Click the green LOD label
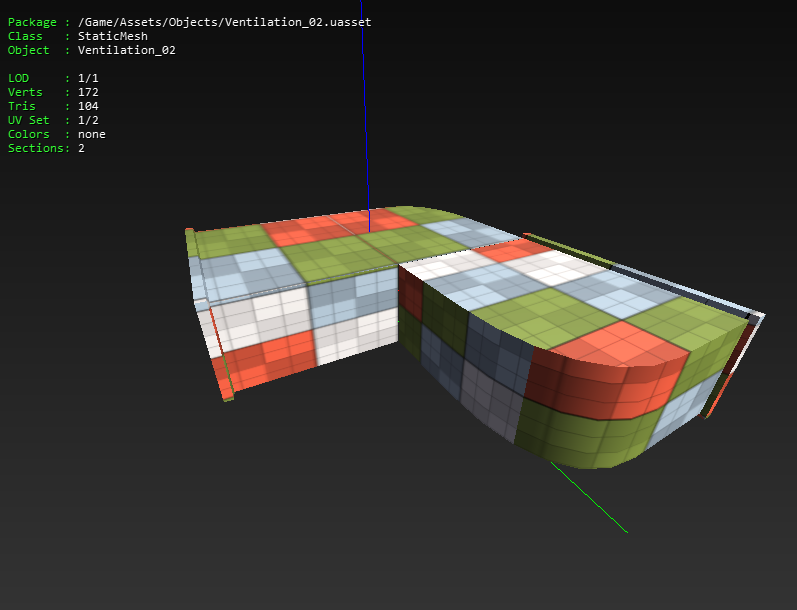Screen dimensions: 797x610 [18, 78]
